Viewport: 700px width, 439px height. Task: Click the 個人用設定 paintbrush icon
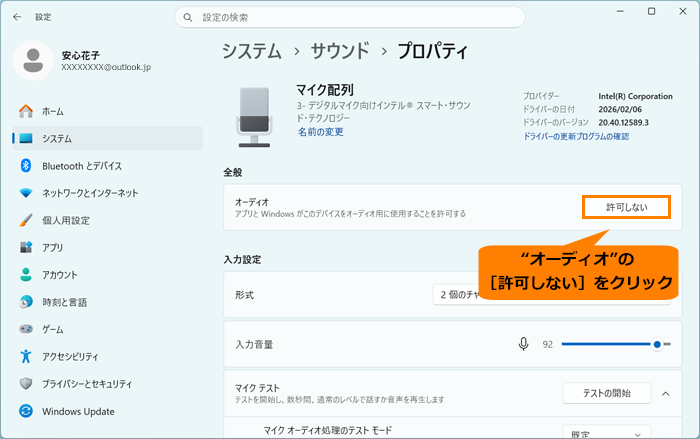tap(26, 220)
